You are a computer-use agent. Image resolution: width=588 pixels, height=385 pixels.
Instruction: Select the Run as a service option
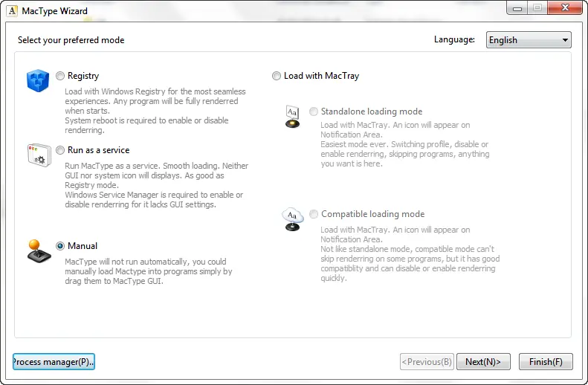point(60,150)
